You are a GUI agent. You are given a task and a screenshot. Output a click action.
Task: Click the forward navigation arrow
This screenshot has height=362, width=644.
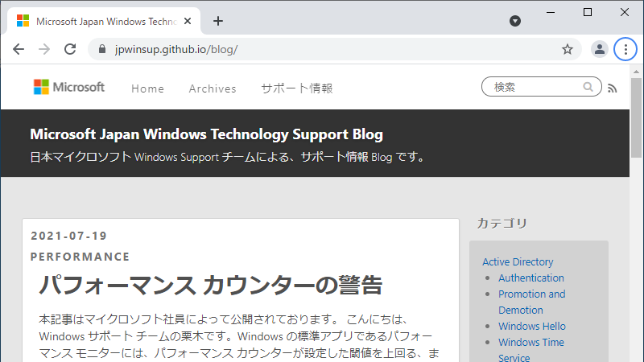(x=44, y=49)
